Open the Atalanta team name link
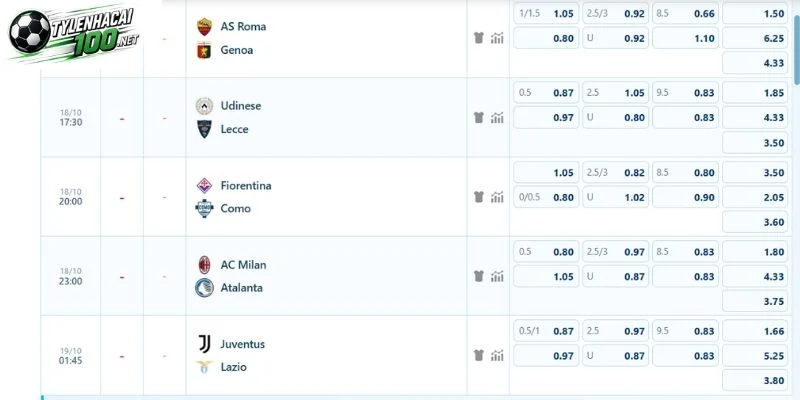The height and width of the screenshot is (400, 800). (x=241, y=288)
